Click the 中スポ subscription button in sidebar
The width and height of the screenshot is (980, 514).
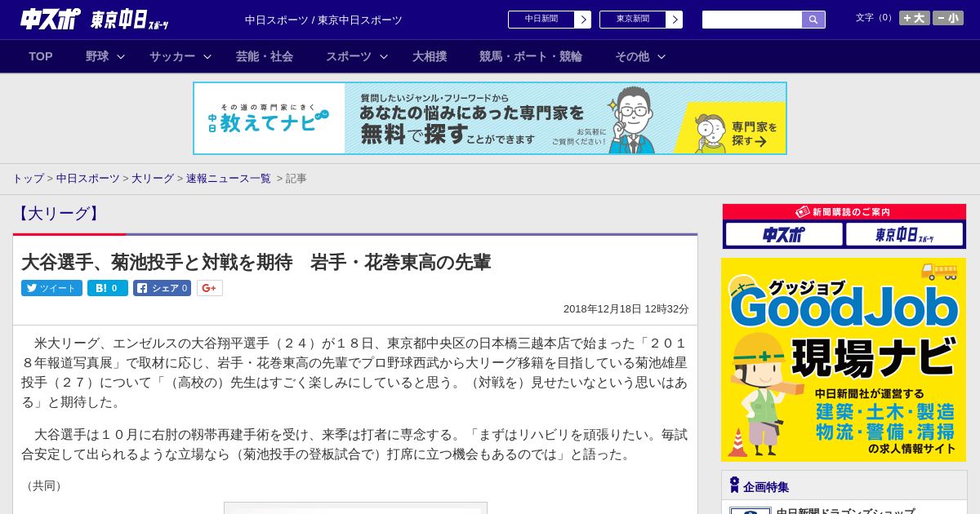(784, 235)
